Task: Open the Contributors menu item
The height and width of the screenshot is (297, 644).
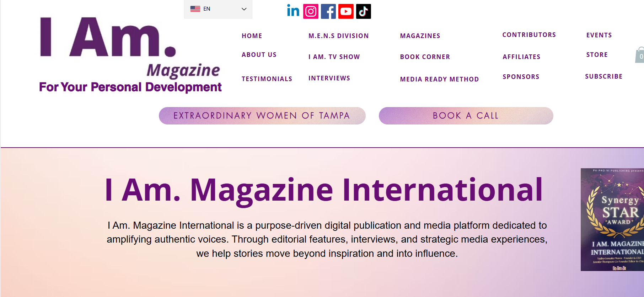Action: tap(529, 35)
